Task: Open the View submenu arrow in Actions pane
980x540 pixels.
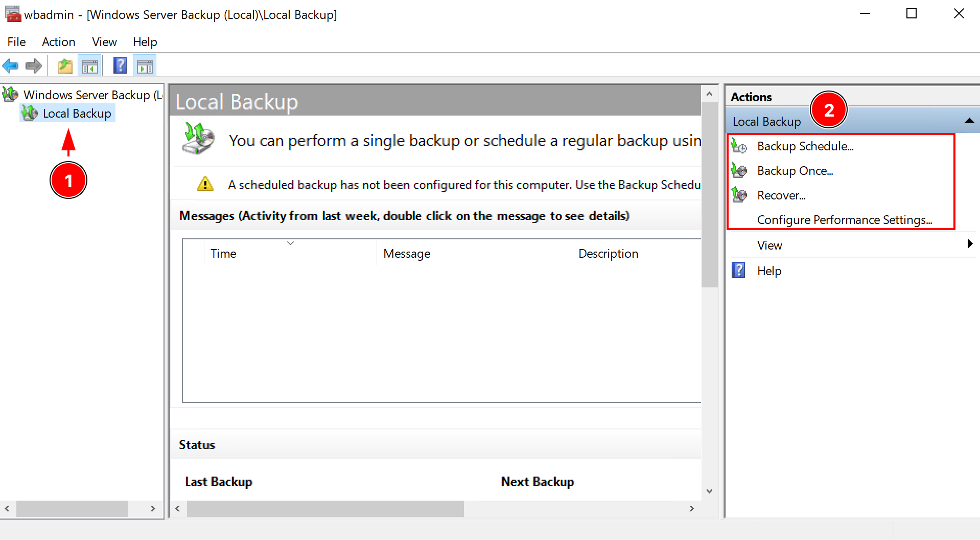Action: [x=969, y=244]
